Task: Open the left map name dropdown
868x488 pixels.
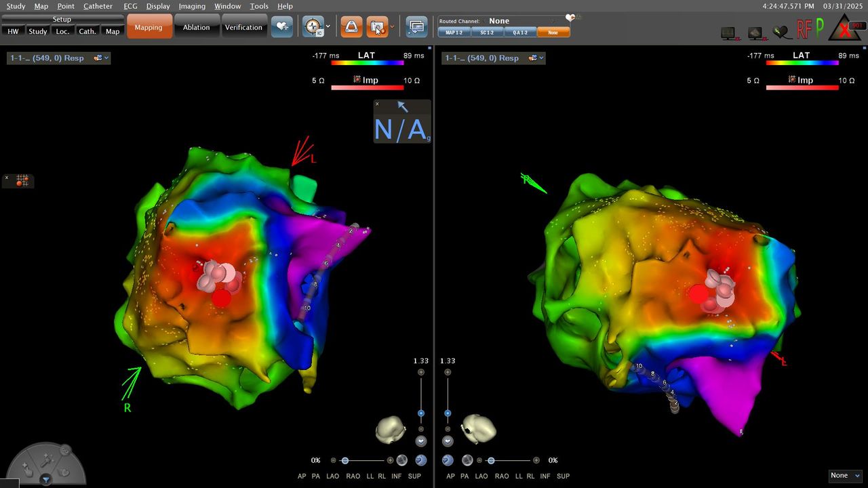Action: [x=58, y=58]
